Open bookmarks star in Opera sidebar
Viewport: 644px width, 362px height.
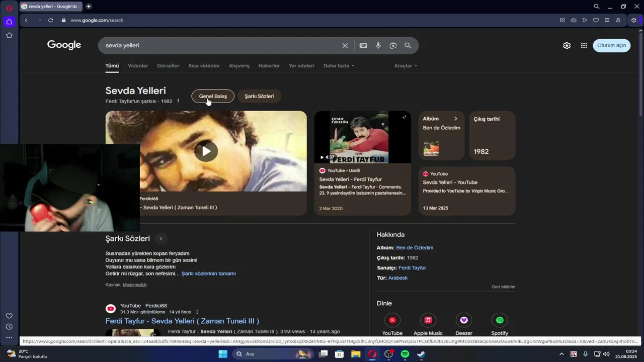click(9, 35)
